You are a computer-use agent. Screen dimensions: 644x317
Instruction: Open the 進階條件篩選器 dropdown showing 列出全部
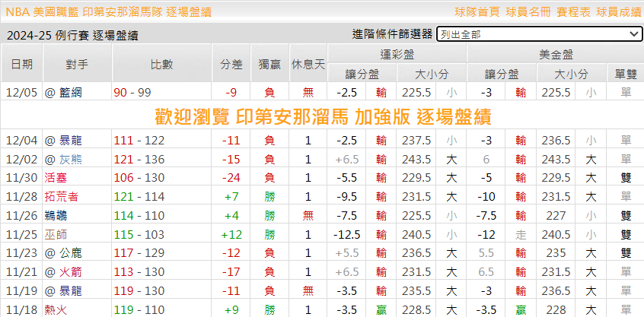click(539, 34)
